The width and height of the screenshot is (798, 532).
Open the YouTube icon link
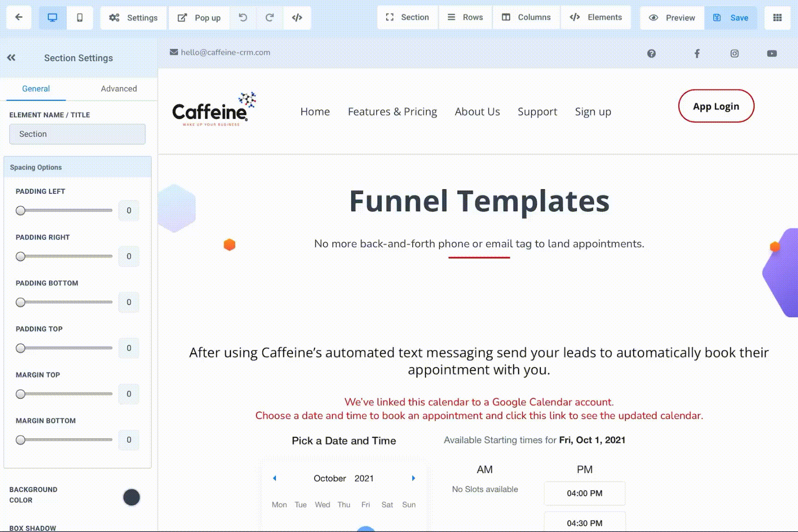click(x=772, y=54)
